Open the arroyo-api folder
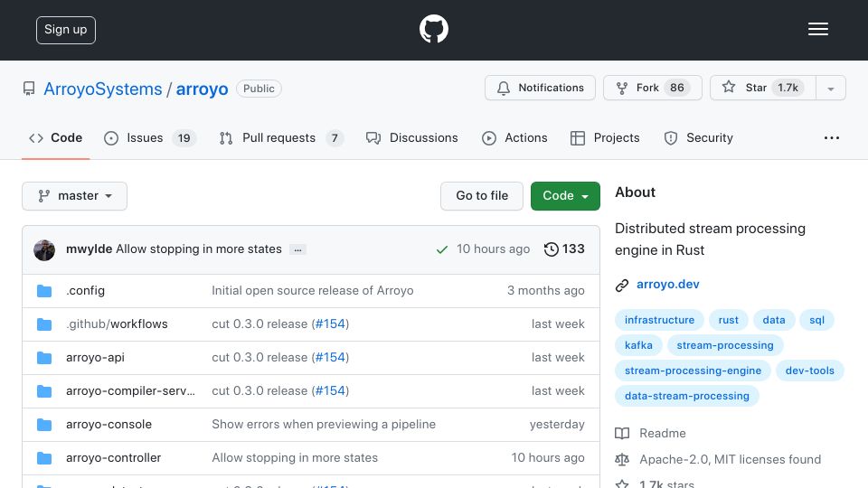This screenshot has height=488, width=868. (x=95, y=358)
